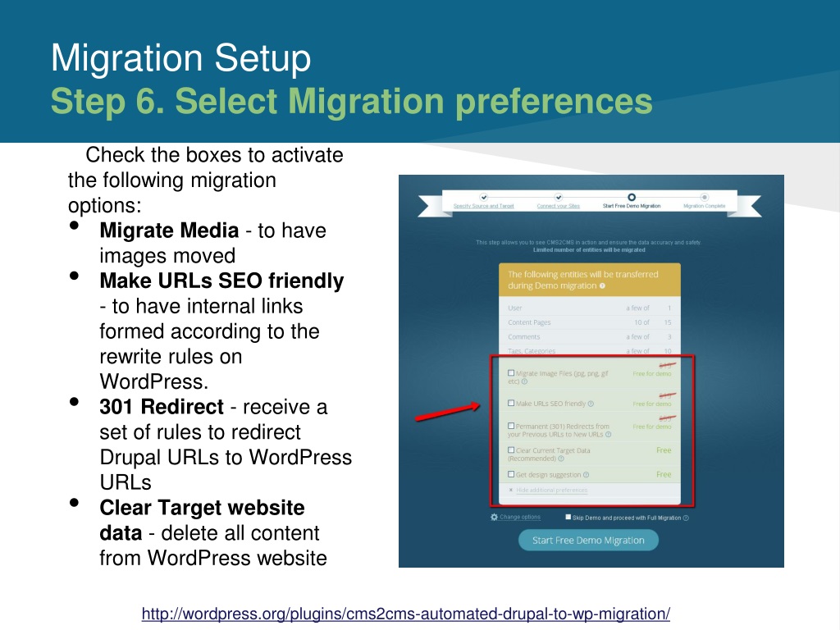The width and height of the screenshot is (840, 630).
Task: Click checkmark circle above Specify Source and Target
Action: [x=483, y=197]
